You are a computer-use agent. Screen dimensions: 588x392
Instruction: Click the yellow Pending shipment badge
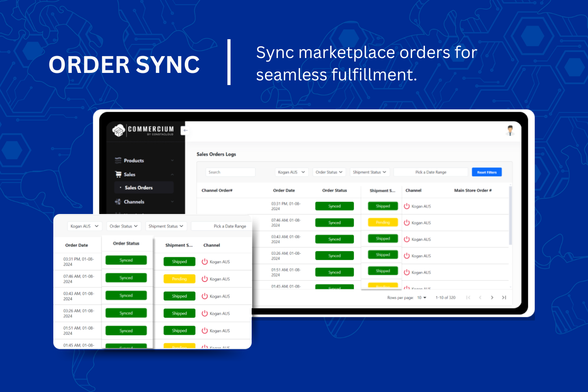[x=382, y=222]
